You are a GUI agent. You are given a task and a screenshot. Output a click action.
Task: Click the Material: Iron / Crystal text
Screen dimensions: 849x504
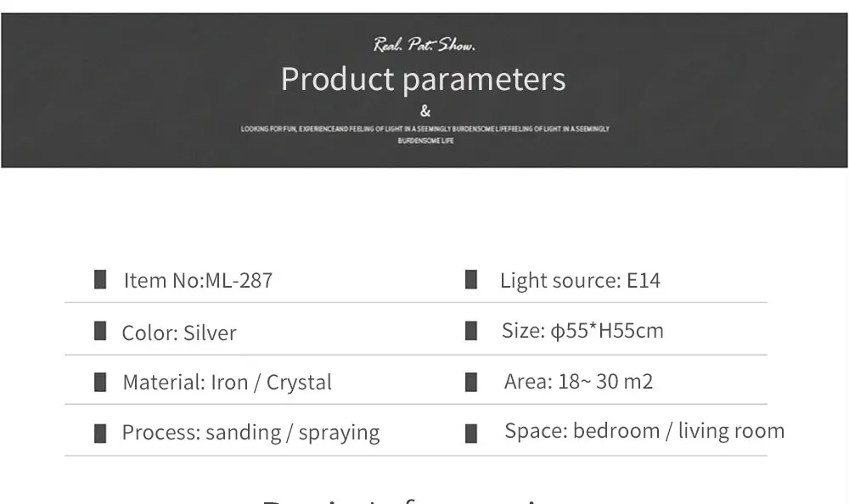pos(228,382)
